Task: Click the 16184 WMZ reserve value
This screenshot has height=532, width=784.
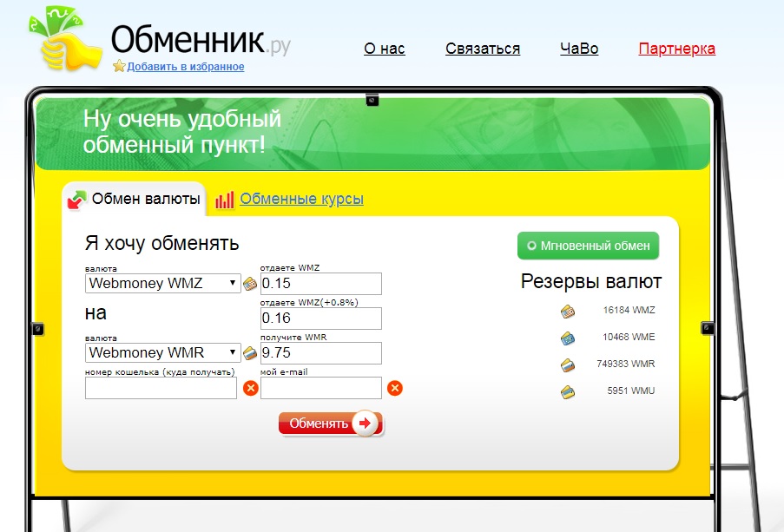Action: [629, 310]
